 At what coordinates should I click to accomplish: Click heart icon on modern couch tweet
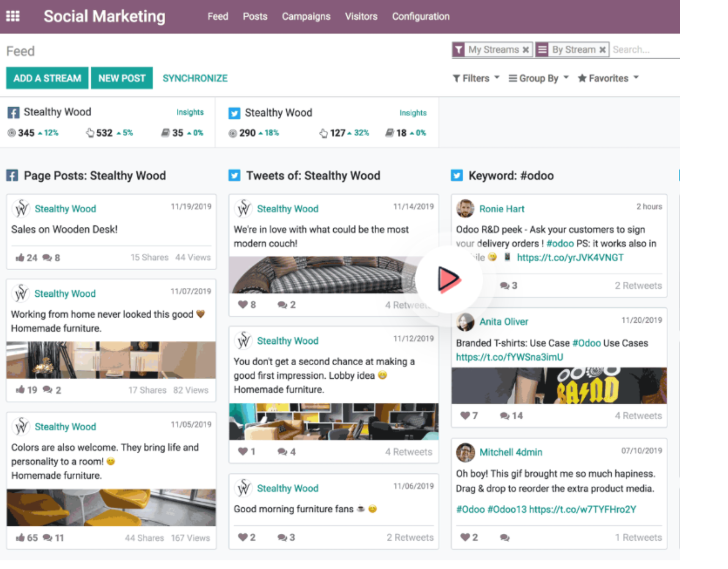tap(243, 305)
